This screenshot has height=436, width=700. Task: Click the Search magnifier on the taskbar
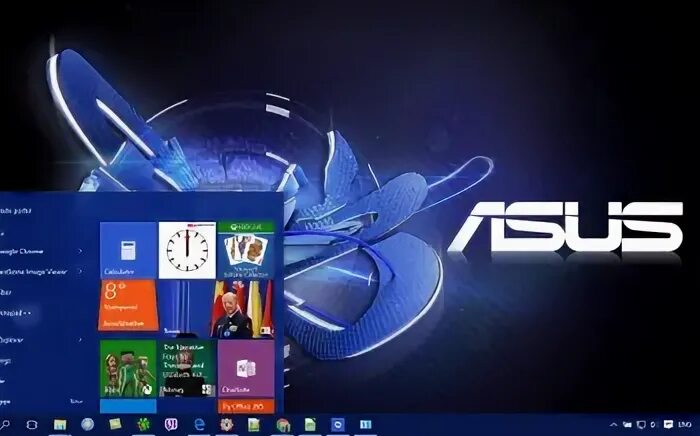(x=5, y=424)
